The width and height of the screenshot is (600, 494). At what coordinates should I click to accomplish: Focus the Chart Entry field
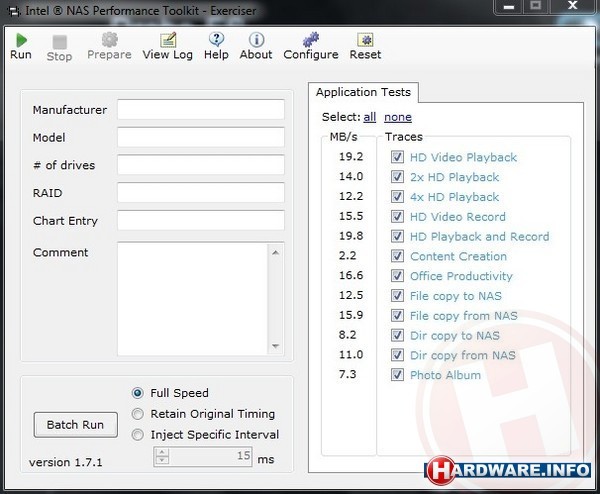coord(201,220)
